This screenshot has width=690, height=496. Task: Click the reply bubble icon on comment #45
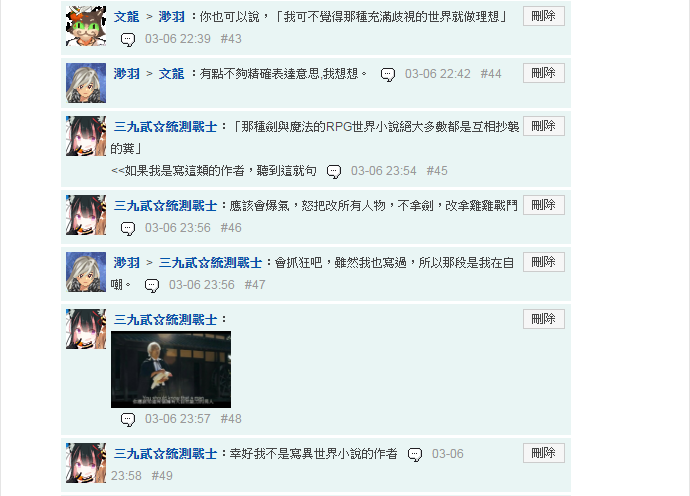(334, 171)
